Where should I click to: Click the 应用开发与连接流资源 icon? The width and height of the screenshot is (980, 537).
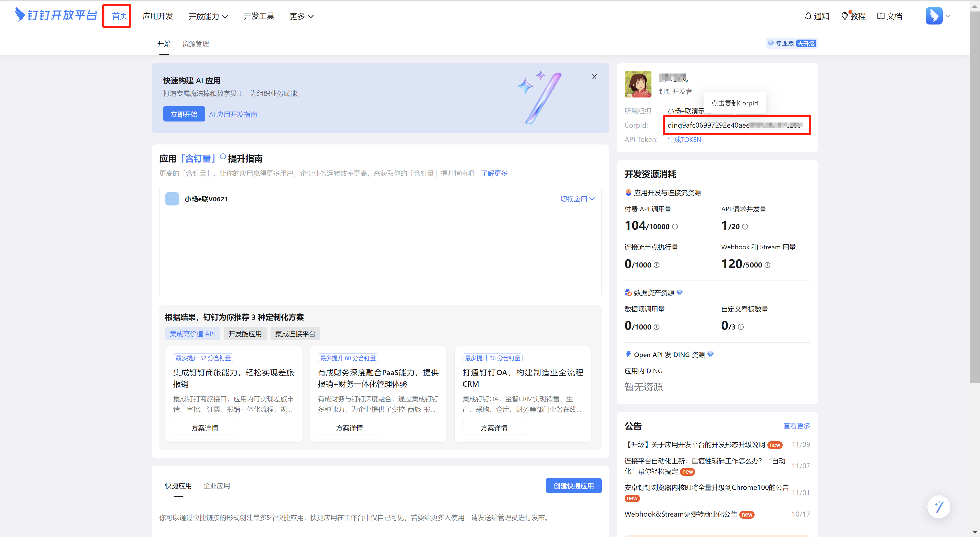pyautogui.click(x=628, y=193)
